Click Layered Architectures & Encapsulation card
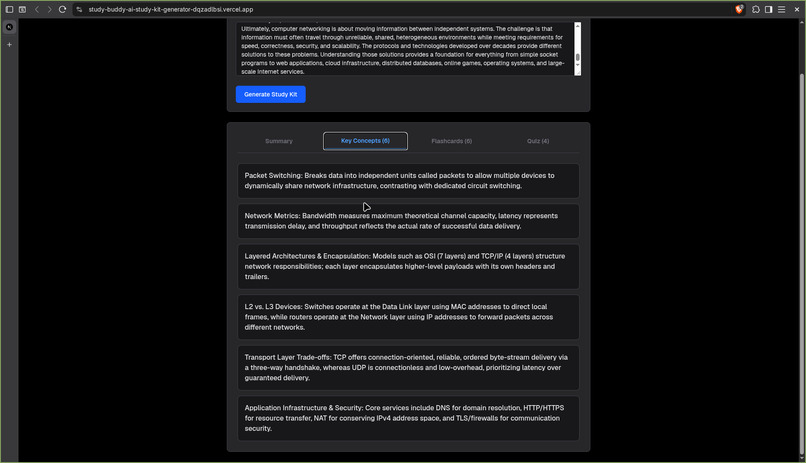The image size is (806, 463). (408, 266)
